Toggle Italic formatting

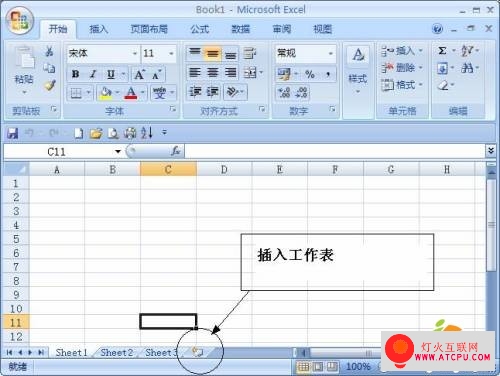(93, 74)
